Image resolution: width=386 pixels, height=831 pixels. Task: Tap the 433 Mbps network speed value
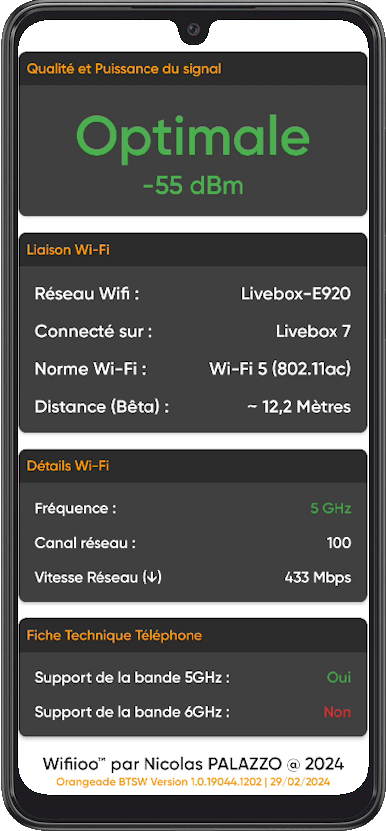(318, 577)
